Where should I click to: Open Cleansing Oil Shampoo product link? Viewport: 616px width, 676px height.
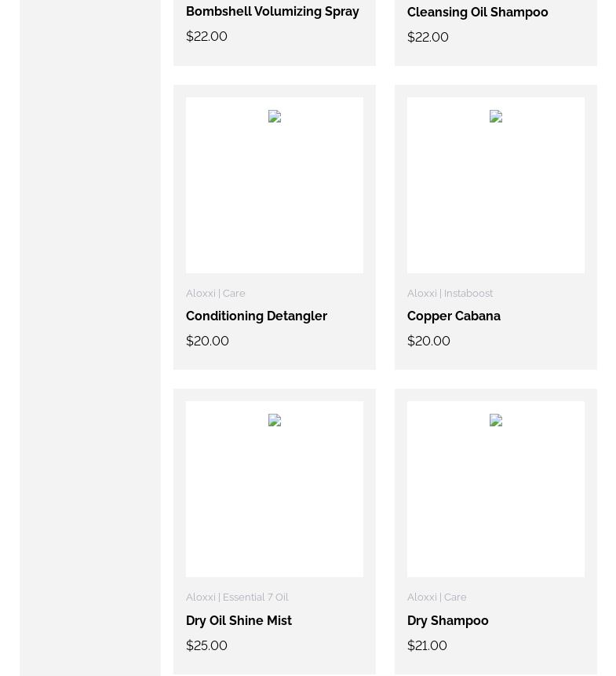click(x=477, y=13)
